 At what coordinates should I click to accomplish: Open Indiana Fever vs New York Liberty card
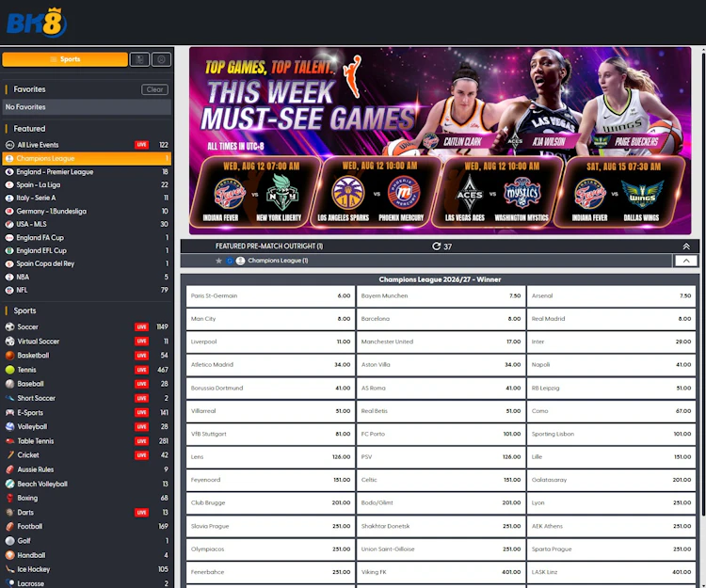[255, 192]
